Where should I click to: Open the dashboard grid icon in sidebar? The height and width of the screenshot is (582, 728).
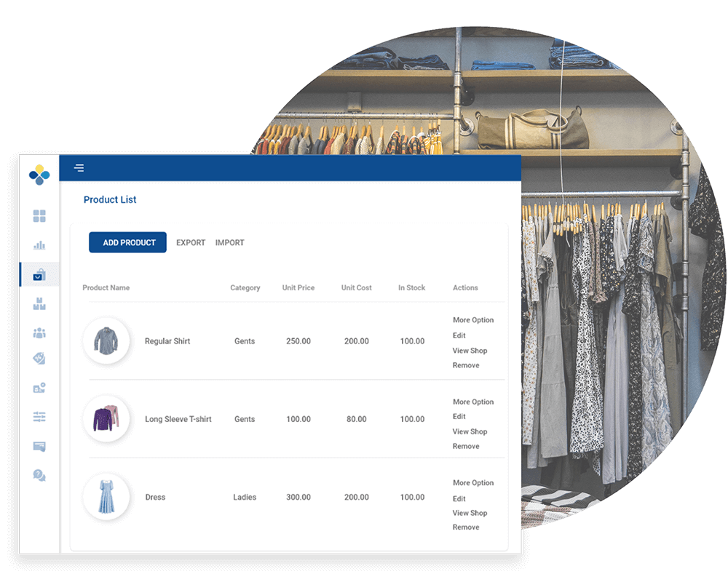(x=39, y=216)
